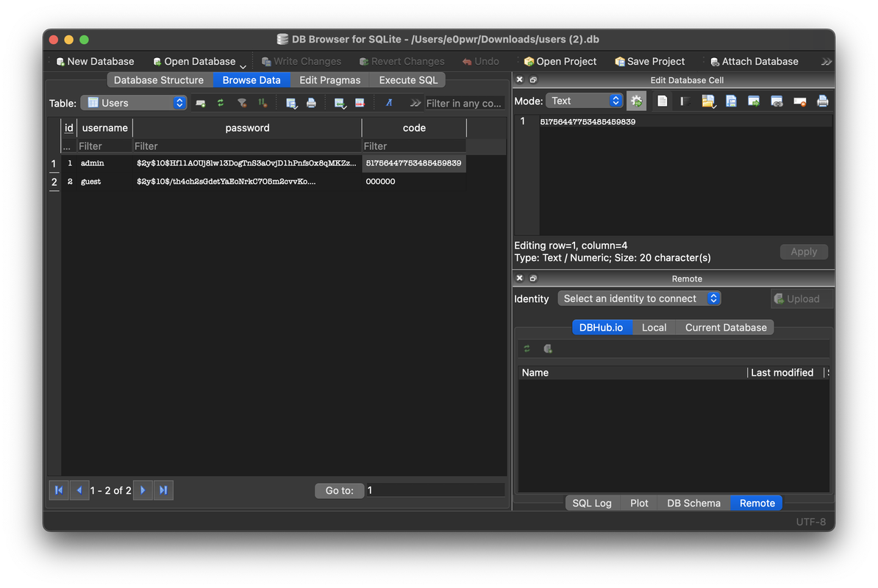Open cell import folder icon
Viewport: 878px width, 588px height.
[x=708, y=101]
